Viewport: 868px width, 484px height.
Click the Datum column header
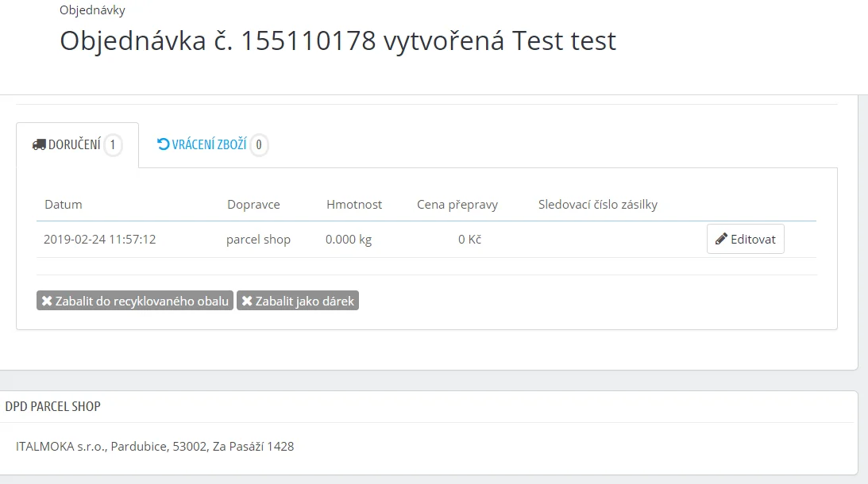click(x=64, y=205)
